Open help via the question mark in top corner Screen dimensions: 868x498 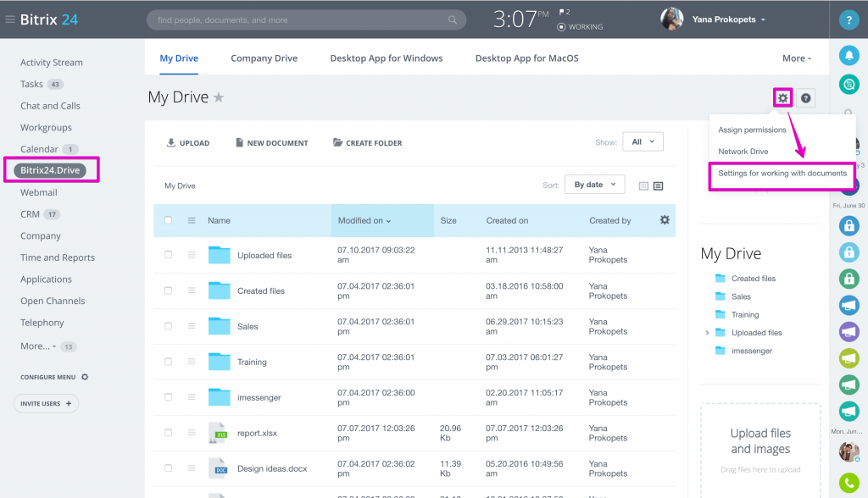[849, 20]
